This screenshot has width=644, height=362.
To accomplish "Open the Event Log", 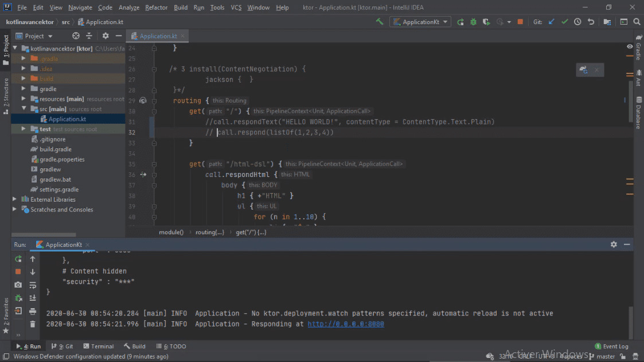I will [611, 347].
